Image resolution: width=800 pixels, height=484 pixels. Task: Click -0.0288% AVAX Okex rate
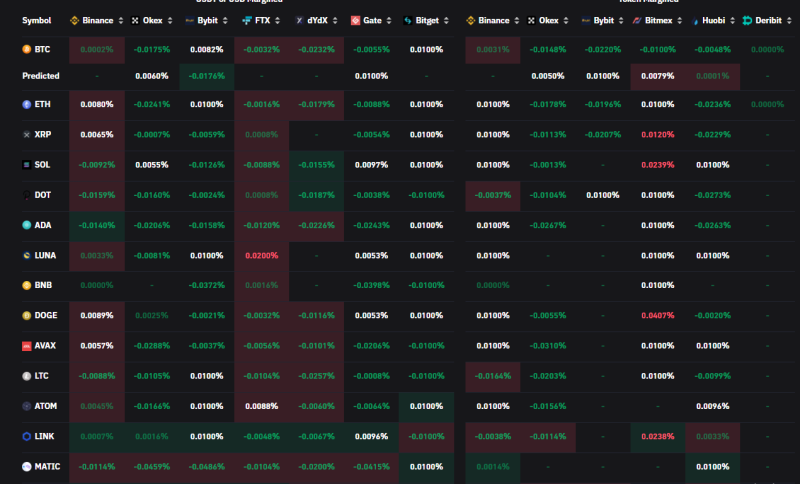point(152,346)
